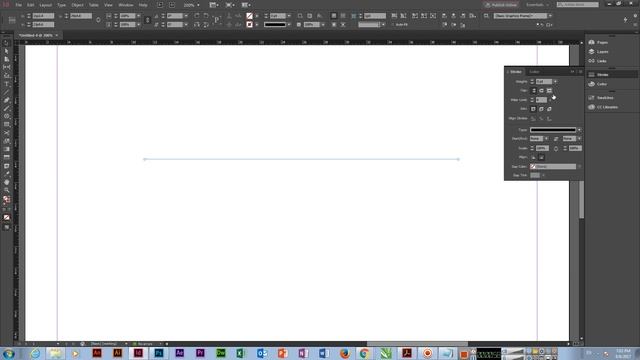Select the Hand tool

[7, 182]
